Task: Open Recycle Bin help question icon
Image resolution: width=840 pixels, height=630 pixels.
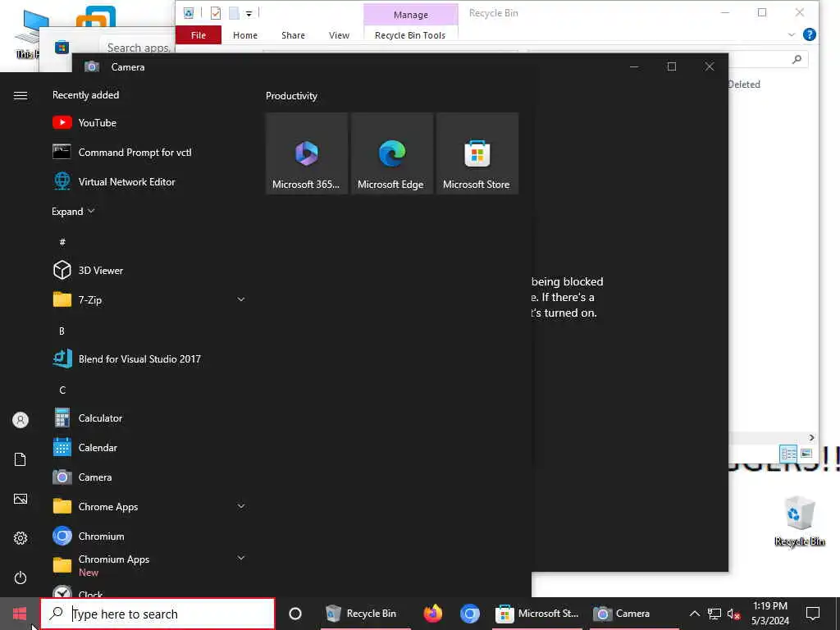Action: tap(810, 34)
